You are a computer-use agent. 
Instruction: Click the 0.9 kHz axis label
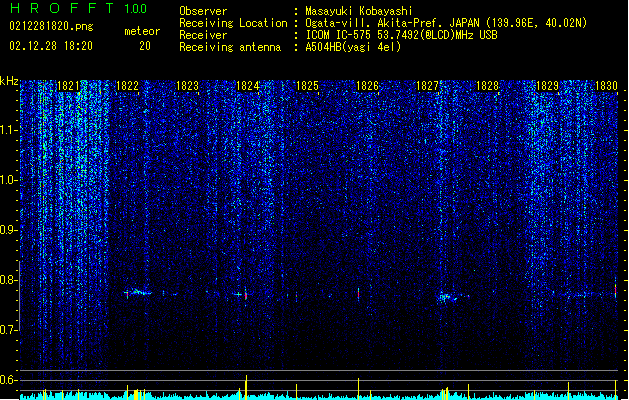tap(9, 230)
